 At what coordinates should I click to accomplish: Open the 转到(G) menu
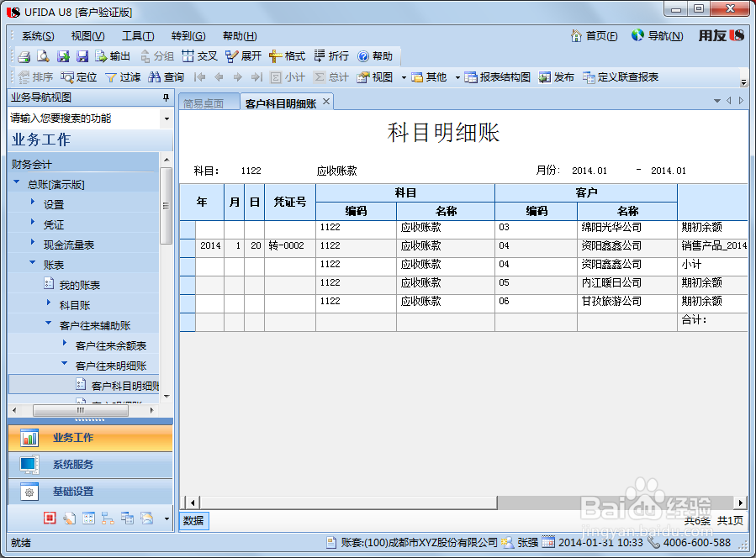point(188,36)
